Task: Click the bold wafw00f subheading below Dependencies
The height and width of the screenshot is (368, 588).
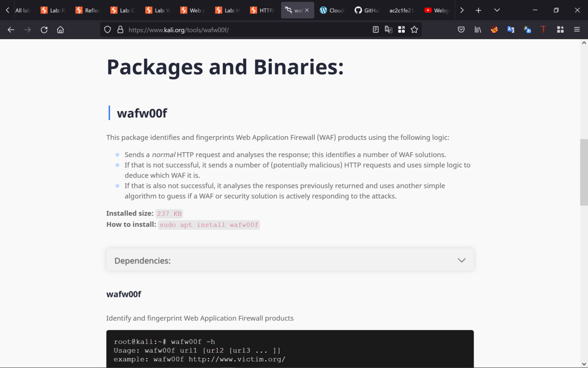Action: pyautogui.click(x=123, y=294)
